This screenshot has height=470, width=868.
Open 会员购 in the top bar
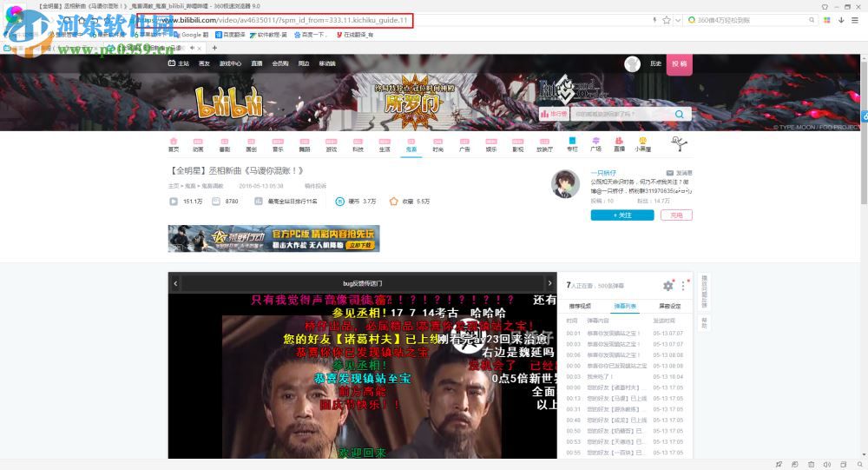280,63
